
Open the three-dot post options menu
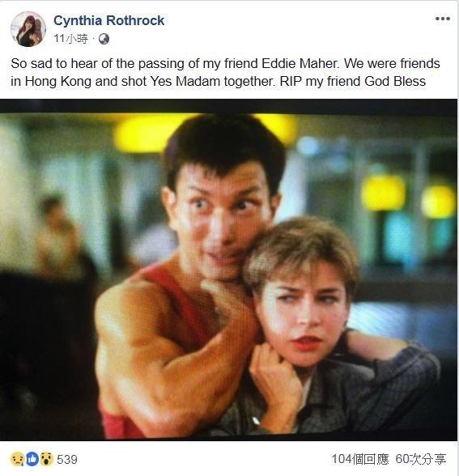[x=442, y=19]
